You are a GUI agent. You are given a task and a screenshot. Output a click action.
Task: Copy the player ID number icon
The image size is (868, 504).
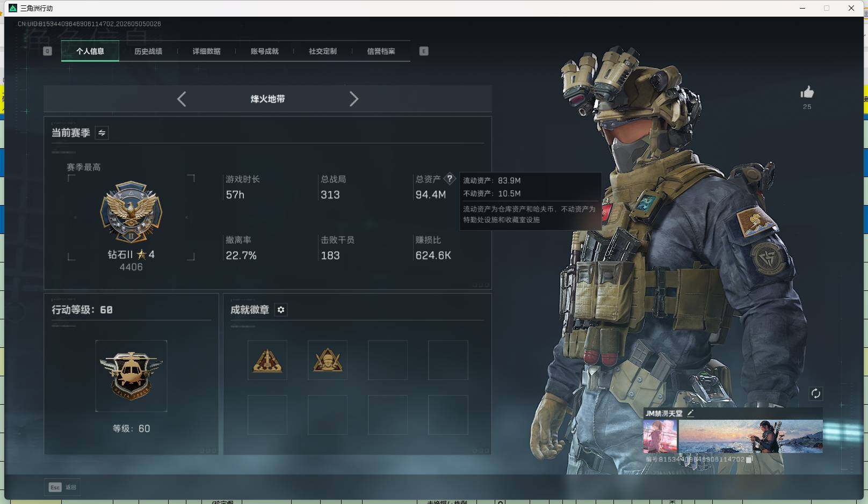click(749, 459)
